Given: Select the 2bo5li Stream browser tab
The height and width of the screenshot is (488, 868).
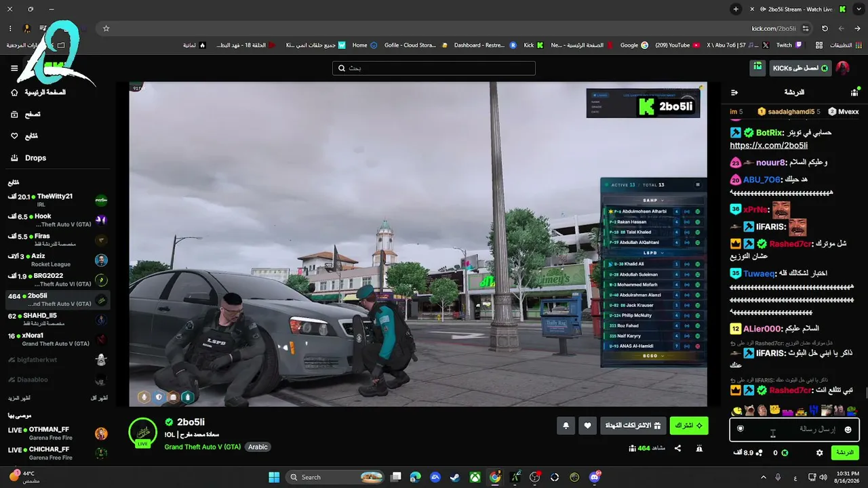Looking at the screenshot, I should pyautogui.click(x=799, y=9).
